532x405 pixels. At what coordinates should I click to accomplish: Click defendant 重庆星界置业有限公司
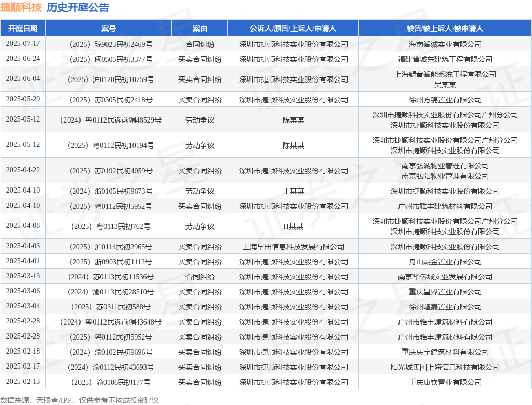coord(445,292)
